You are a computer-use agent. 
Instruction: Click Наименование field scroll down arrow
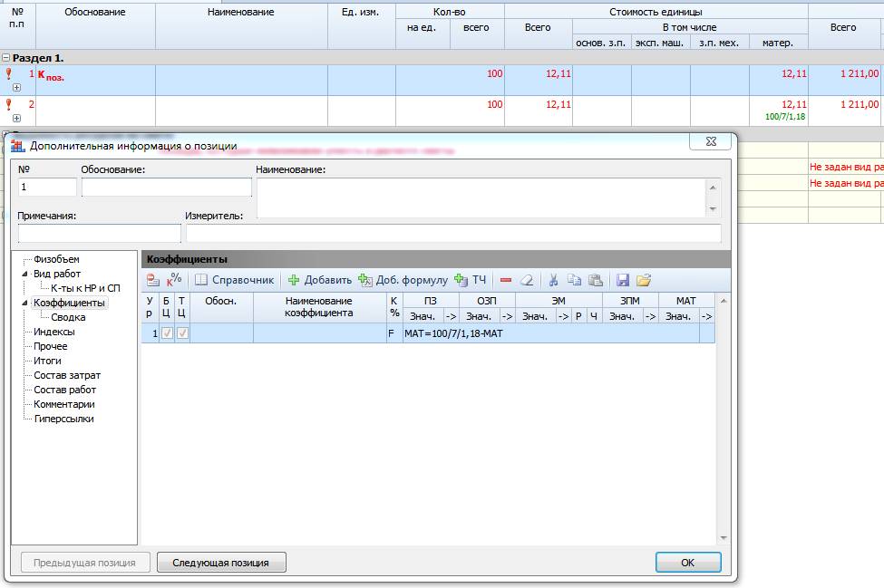tap(714, 209)
